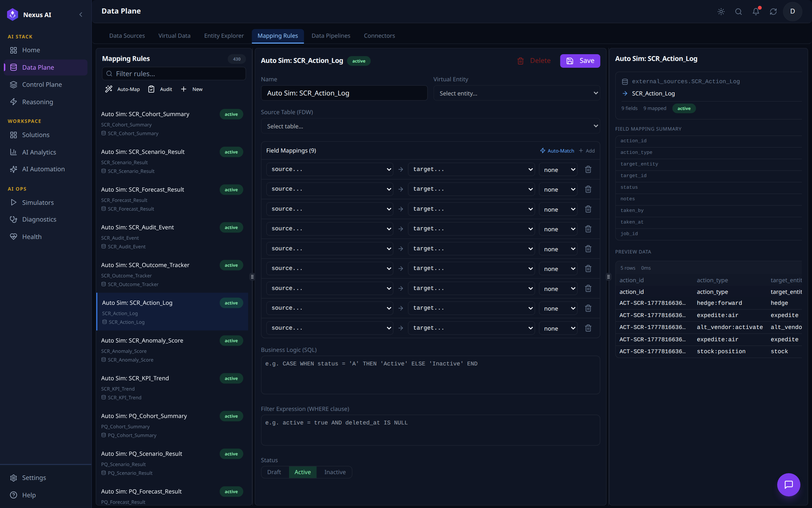Set status to Draft
Screen dimensions: 812x508
[x=274, y=472]
